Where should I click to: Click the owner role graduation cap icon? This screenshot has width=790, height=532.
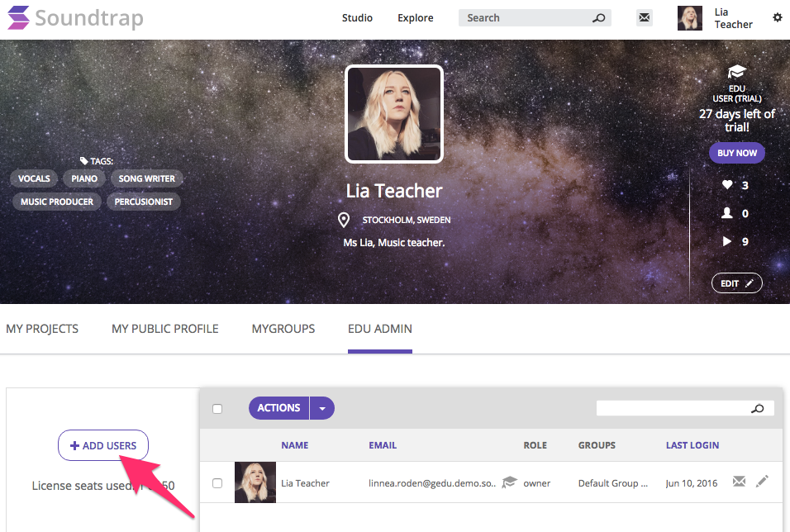pyautogui.click(x=509, y=482)
